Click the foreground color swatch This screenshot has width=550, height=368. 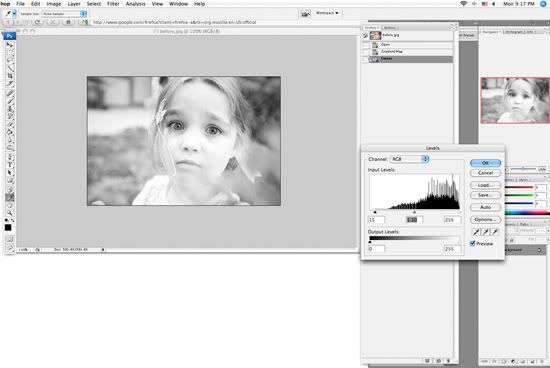coord(8,228)
